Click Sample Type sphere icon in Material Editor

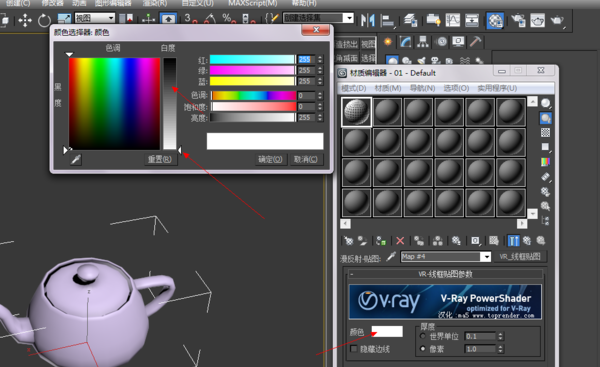545,103
